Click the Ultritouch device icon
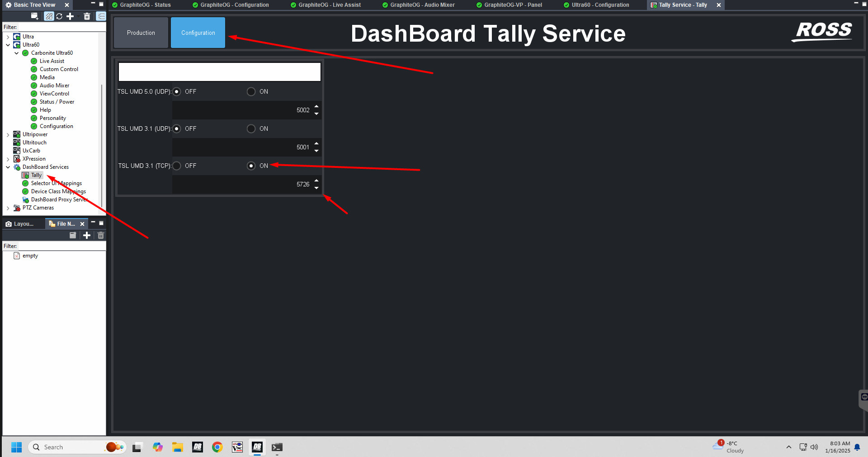Viewport: 868px width, 457px height. pyautogui.click(x=17, y=143)
